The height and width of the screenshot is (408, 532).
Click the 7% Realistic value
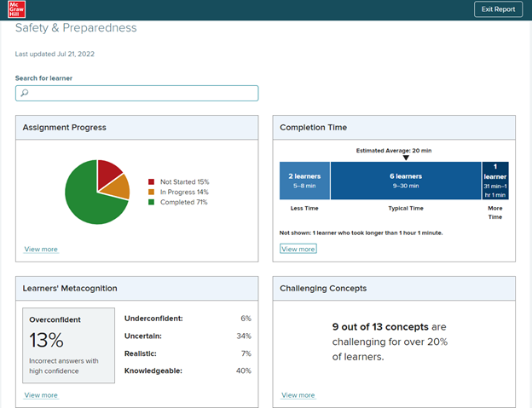pyautogui.click(x=246, y=353)
